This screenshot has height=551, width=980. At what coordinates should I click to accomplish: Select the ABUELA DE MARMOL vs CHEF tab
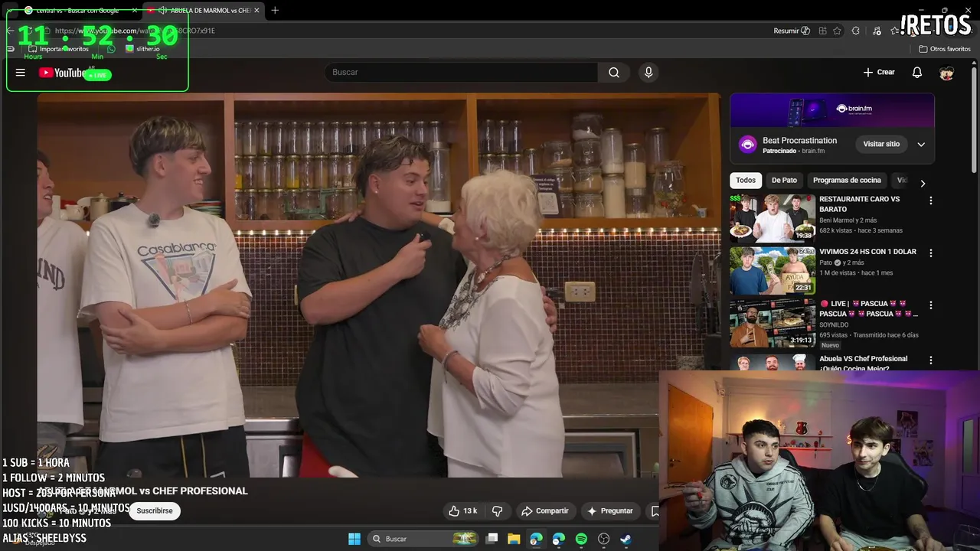pyautogui.click(x=204, y=10)
